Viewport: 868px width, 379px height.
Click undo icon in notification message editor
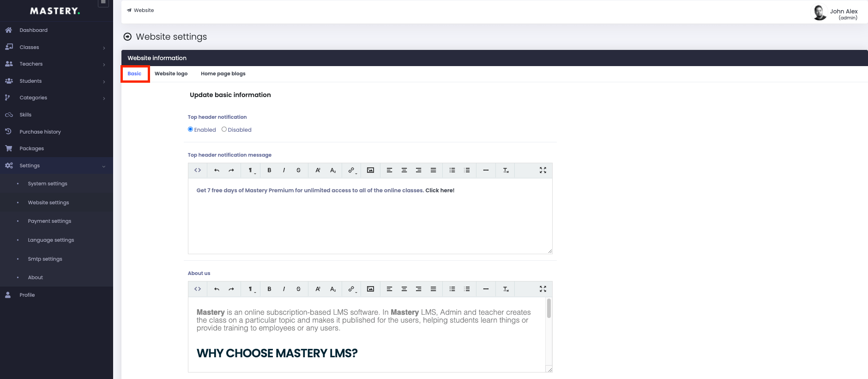click(217, 170)
